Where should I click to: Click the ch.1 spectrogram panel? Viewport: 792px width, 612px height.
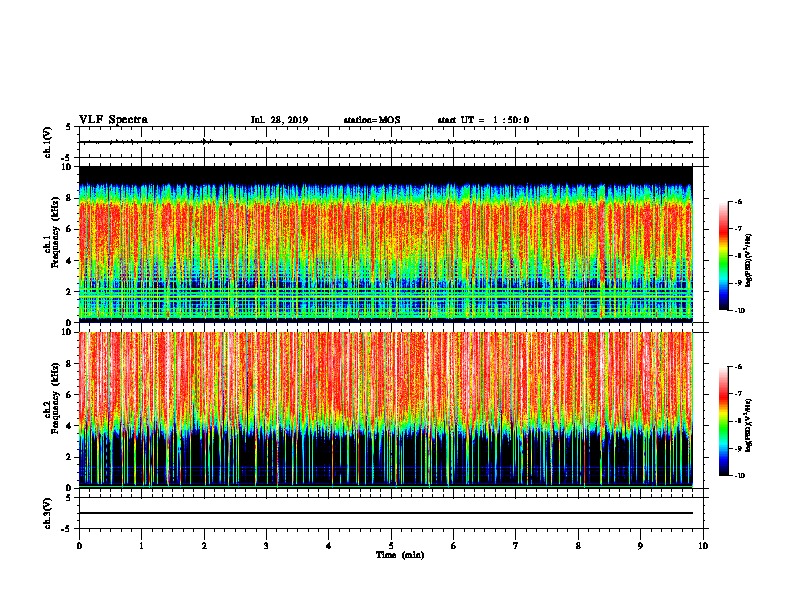[x=386, y=244]
